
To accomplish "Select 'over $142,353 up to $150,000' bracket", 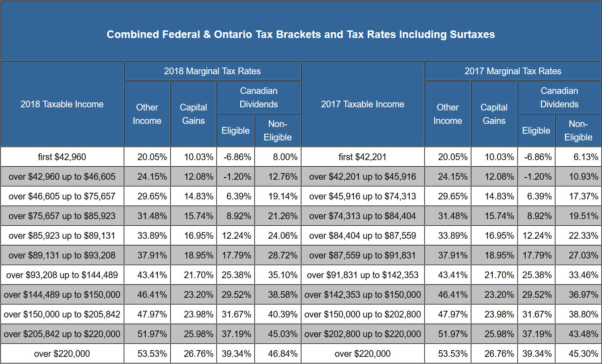I will [x=362, y=294].
